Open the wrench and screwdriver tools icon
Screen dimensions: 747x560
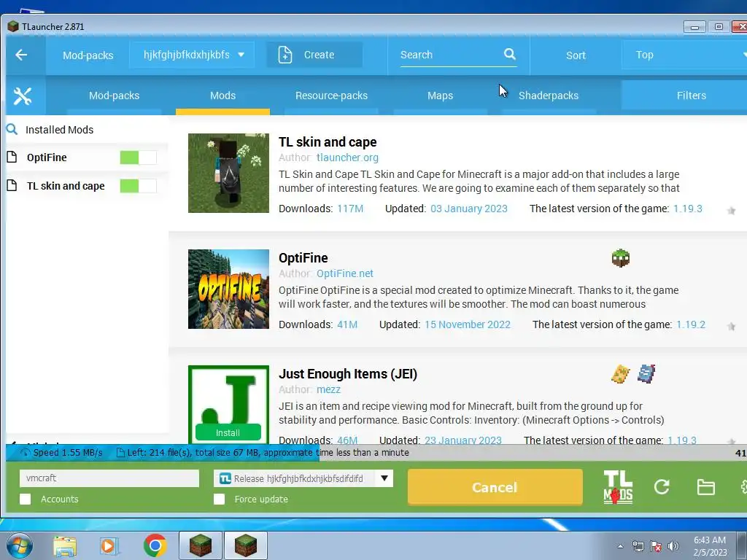point(23,96)
